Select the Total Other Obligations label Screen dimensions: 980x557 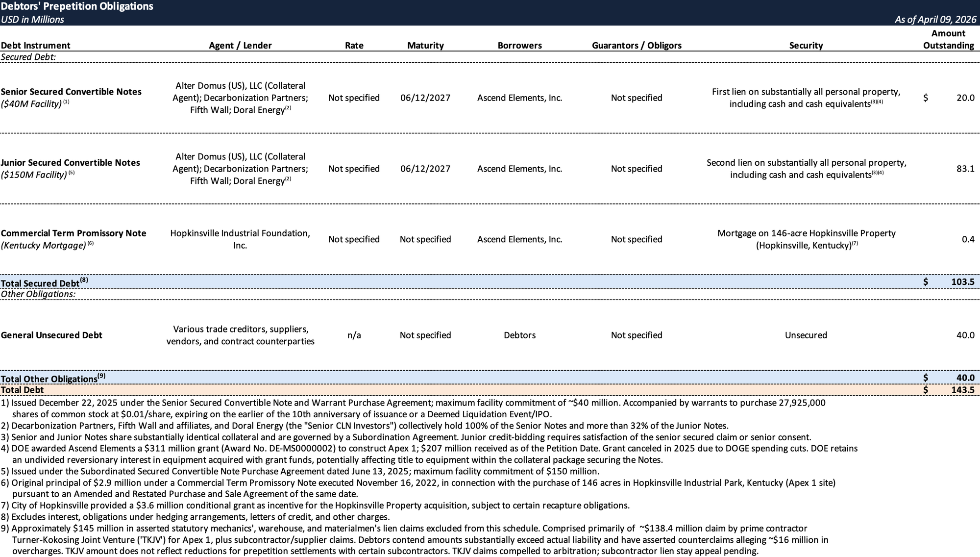pyautogui.click(x=49, y=379)
